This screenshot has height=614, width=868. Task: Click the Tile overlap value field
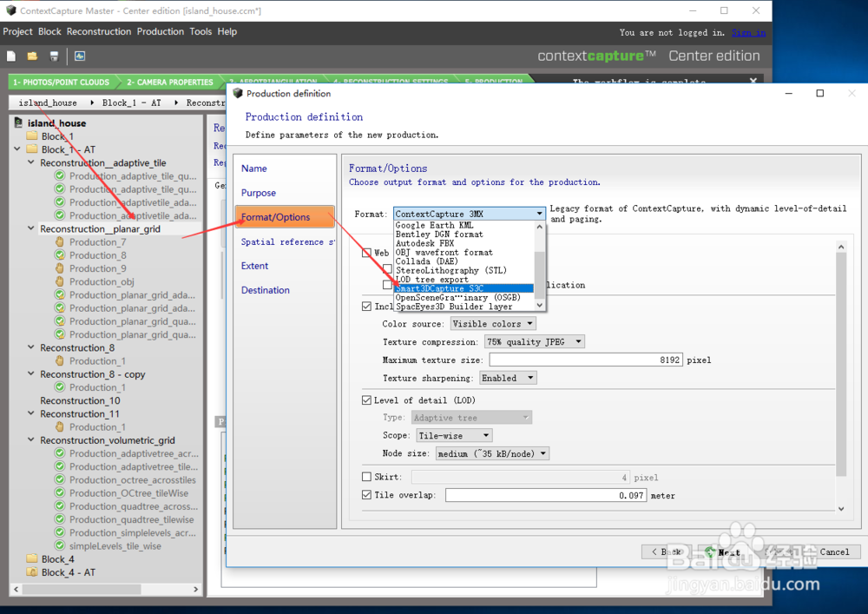pos(546,496)
